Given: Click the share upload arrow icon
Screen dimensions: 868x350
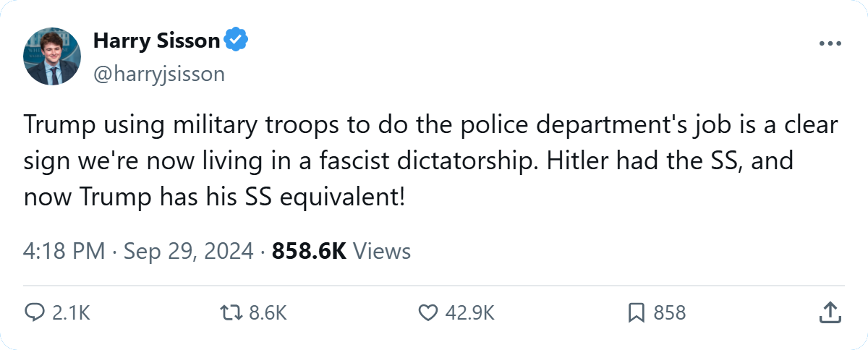Looking at the screenshot, I should (830, 312).
